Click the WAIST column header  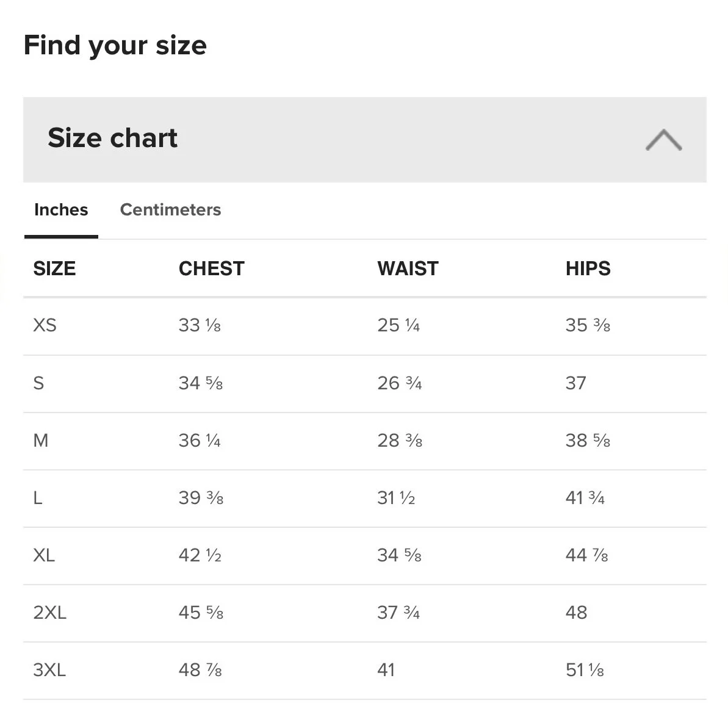pyautogui.click(x=408, y=268)
